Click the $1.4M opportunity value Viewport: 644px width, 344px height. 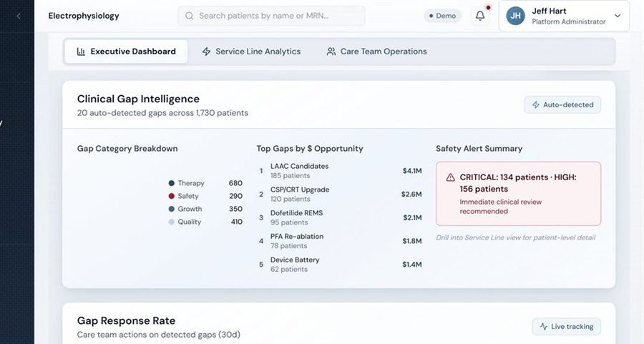(x=412, y=265)
